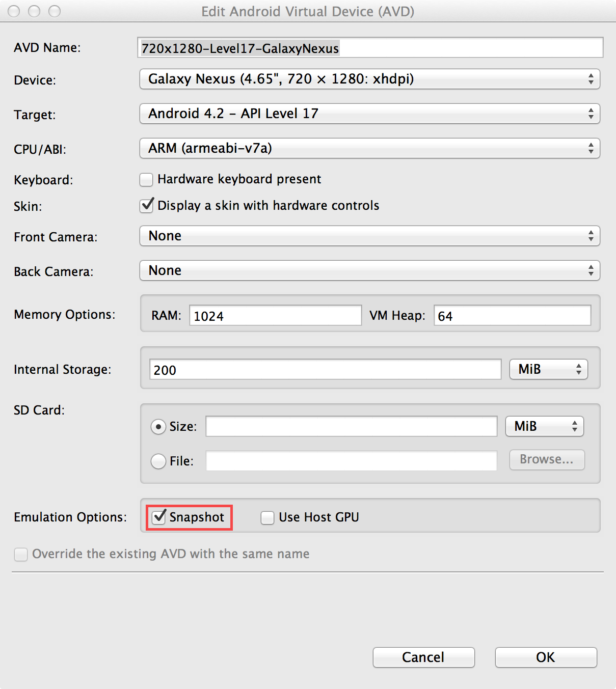Click the yellow minimize window button
Screen dimensions: 616x689
(34, 11)
